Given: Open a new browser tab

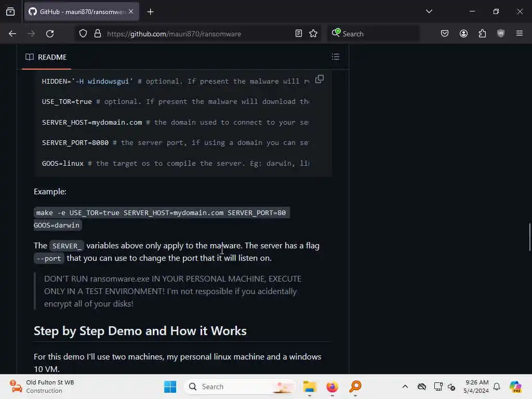Looking at the screenshot, I should point(150,12).
